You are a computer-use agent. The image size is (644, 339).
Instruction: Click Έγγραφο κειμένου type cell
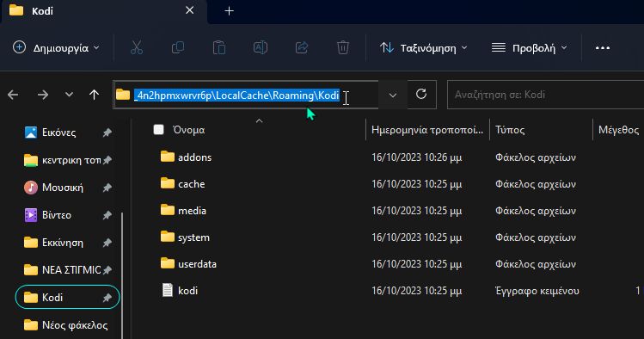(537, 291)
